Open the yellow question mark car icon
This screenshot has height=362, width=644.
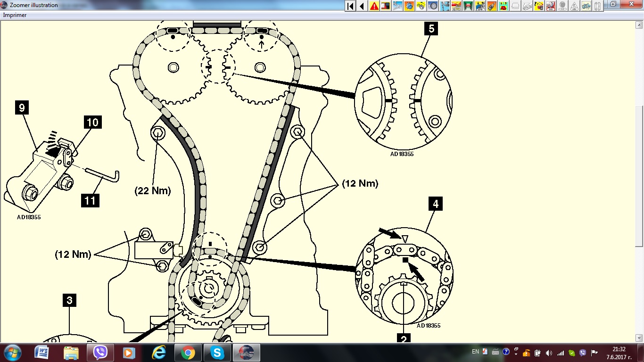(x=539, y=6)
